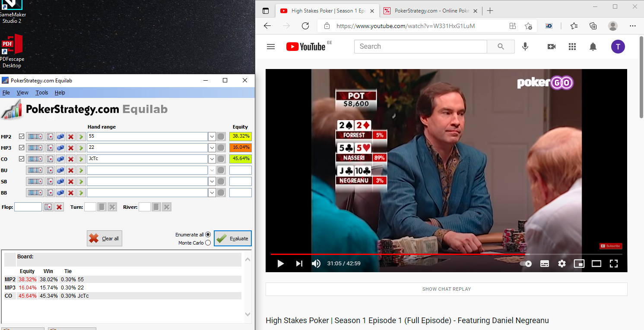Open a new Edge tab
The width and height of the screenshot is (644, 330).
(x=490, y=11)
